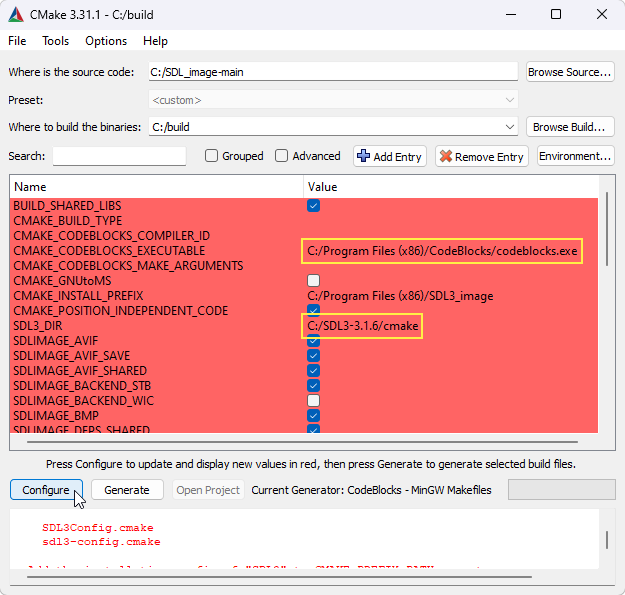The image size is (625, 595).
Task: Click the Name column header
Action: click(156, 187)
